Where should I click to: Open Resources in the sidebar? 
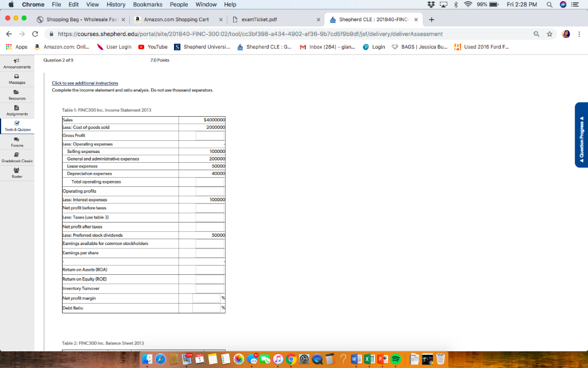17,95
